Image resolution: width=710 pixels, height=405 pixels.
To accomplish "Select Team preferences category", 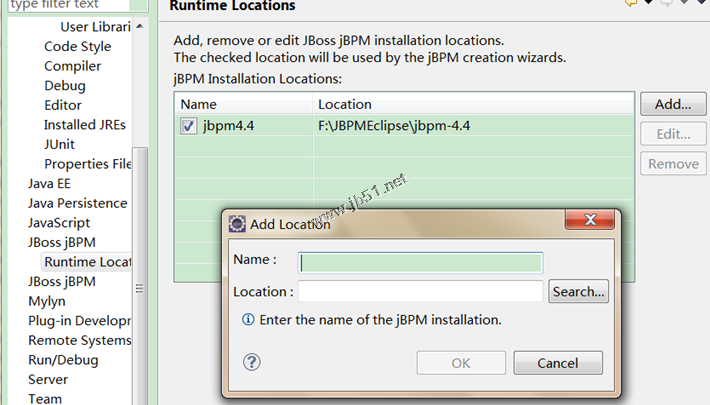I will (45, 399).
